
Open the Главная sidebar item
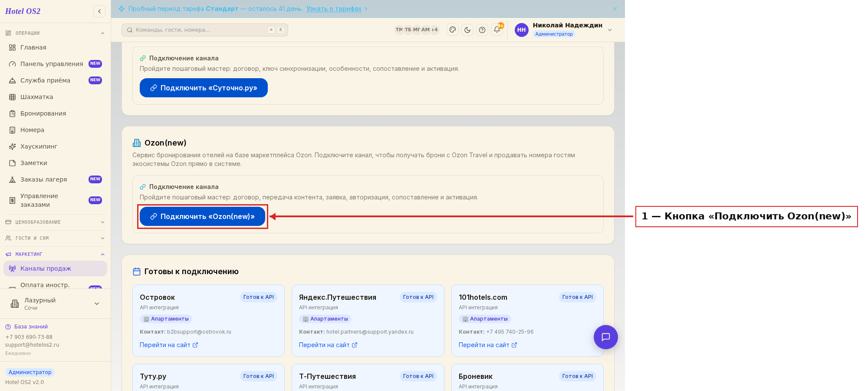55,47
